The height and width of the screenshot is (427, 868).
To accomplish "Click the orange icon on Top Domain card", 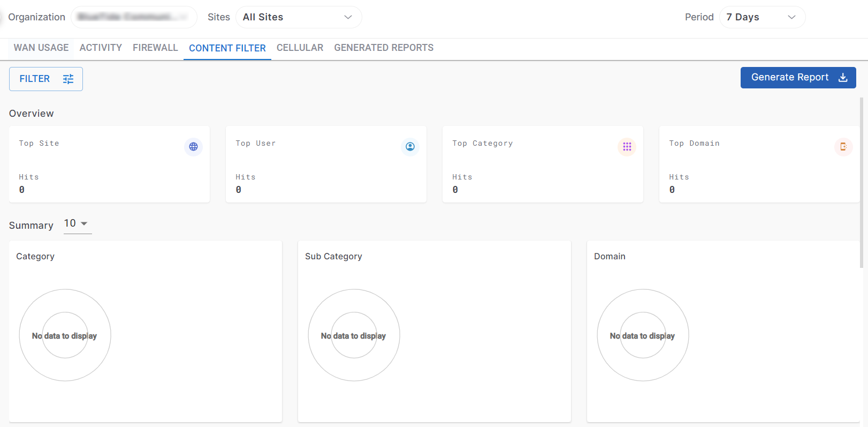I will 843,147.
